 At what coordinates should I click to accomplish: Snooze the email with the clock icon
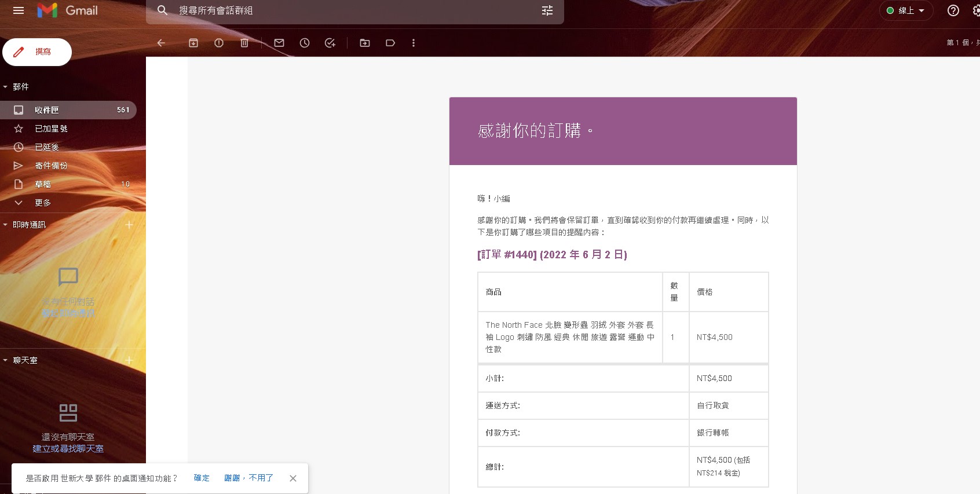(305, 43)
